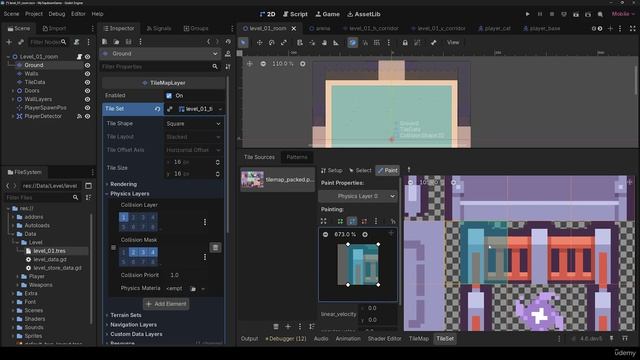Select the Rotate Mode tool
The height and width of the screenshot is (360, 640).
(x=271, y=42)
